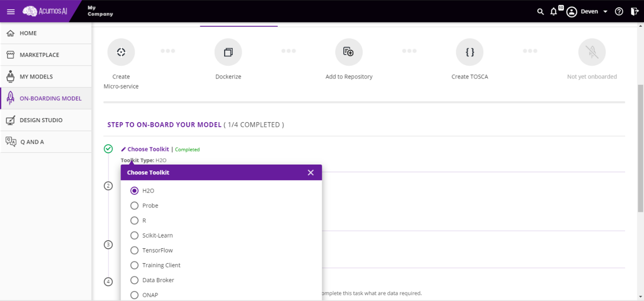Close the Choose Toolkit popup

[x=311, y=172]
